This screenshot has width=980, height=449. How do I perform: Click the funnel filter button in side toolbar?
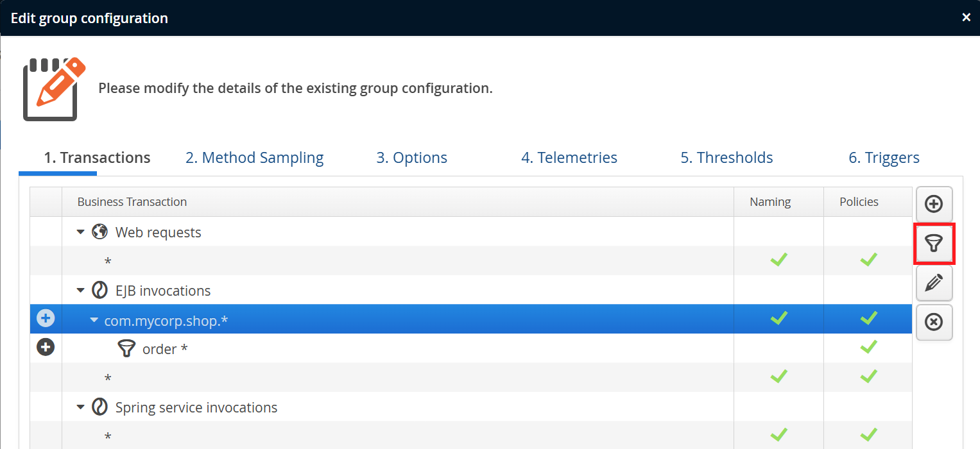(x=934, y=243)
